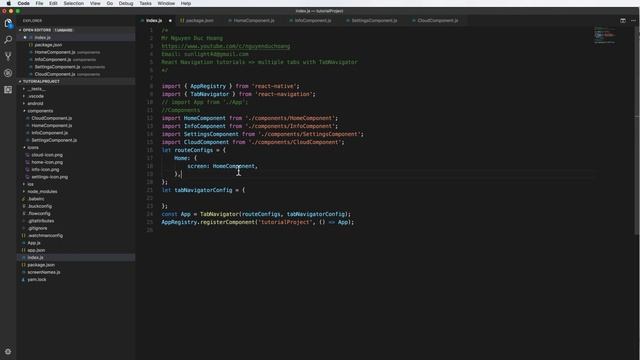This screenshot has height=360, width=640.
Task: Click the home-icon.png file icon
Action: 27,162
